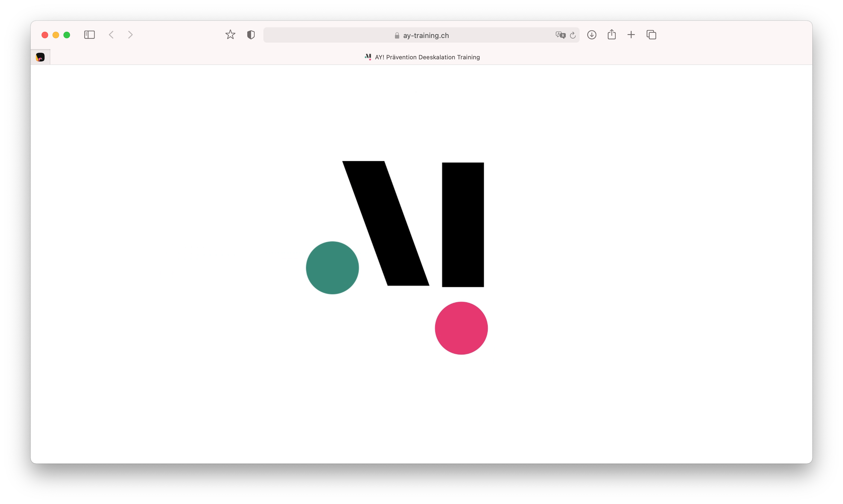The image size is (843, 504).
Task: Click the lock icon in address bar
Action: pos(397,35)
